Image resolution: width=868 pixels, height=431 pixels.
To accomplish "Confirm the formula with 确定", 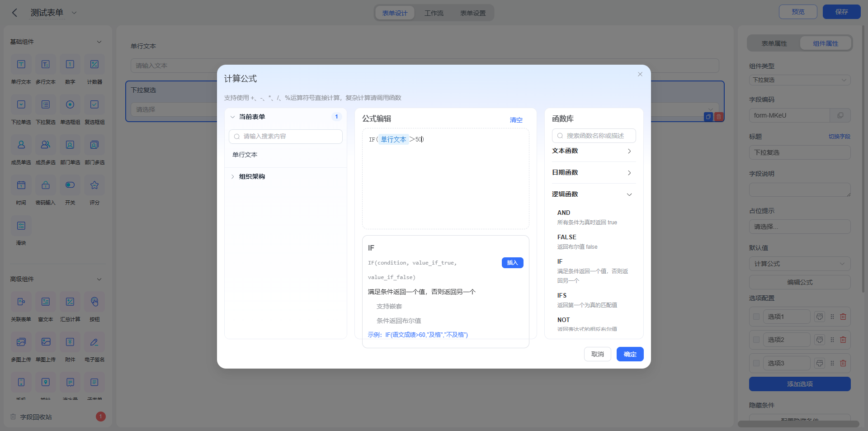I will click(x=630, y=354).
